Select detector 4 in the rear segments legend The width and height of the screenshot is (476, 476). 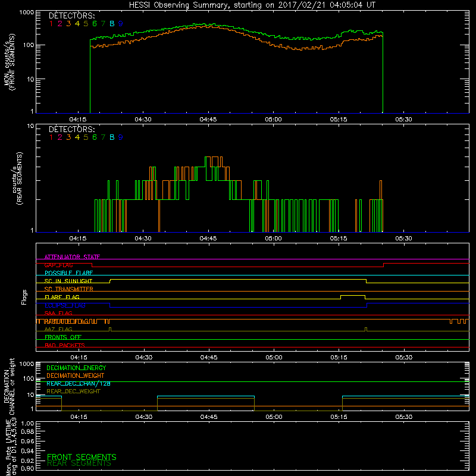click(77, 137)
